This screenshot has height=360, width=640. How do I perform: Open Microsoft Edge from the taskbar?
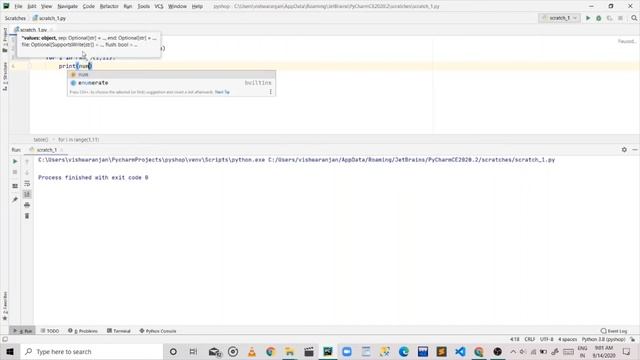coord(404,351)
